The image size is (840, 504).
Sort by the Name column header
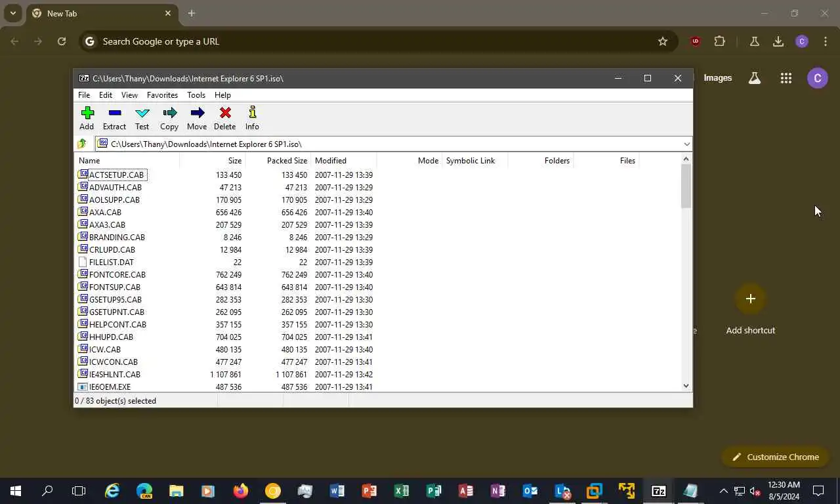pos(127,160)
